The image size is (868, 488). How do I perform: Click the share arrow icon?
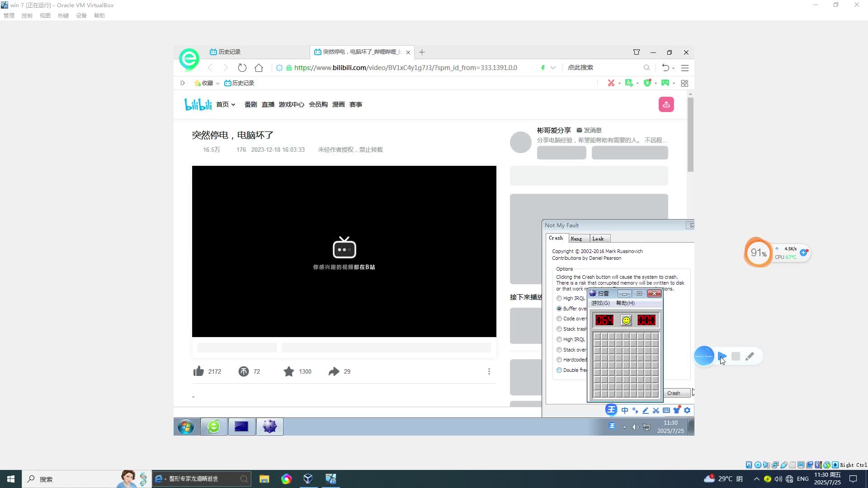(334, 371)
